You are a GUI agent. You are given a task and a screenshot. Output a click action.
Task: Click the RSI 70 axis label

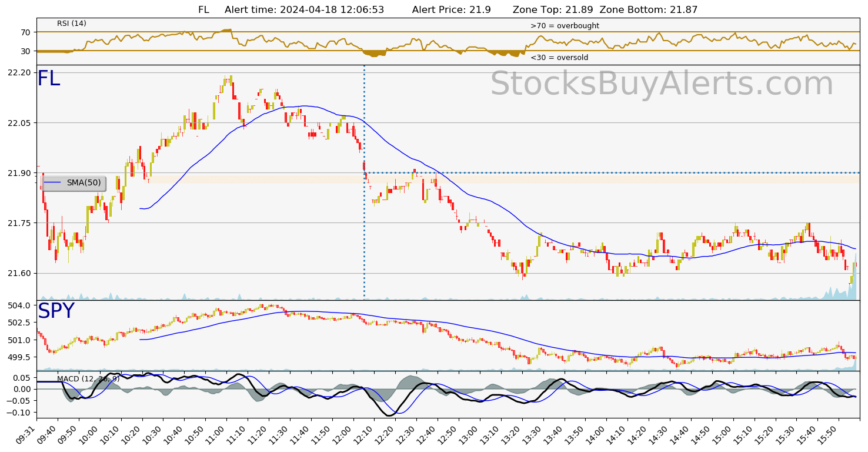25,32
